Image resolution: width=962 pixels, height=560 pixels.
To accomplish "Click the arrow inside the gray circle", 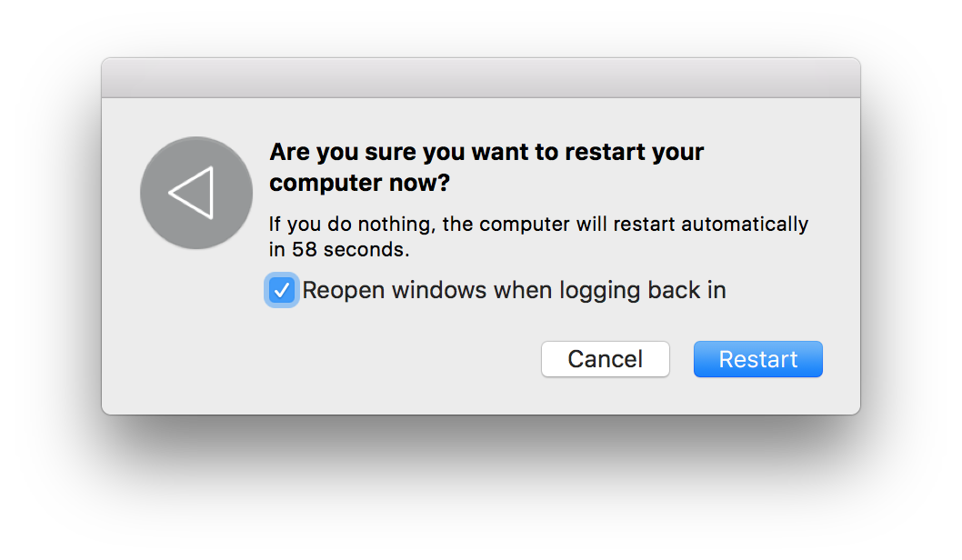I will (195, 193).
